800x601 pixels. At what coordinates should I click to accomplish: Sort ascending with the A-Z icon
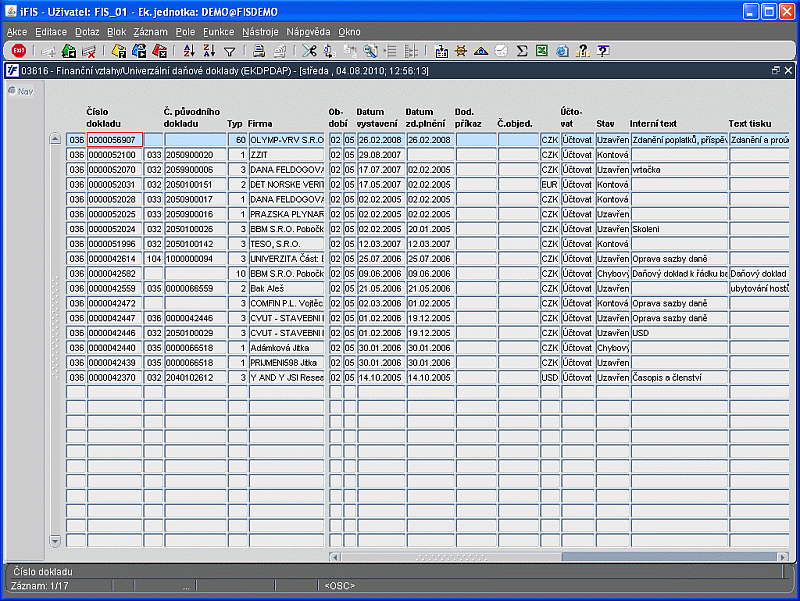pyautogui.click(x=189, y=51)
